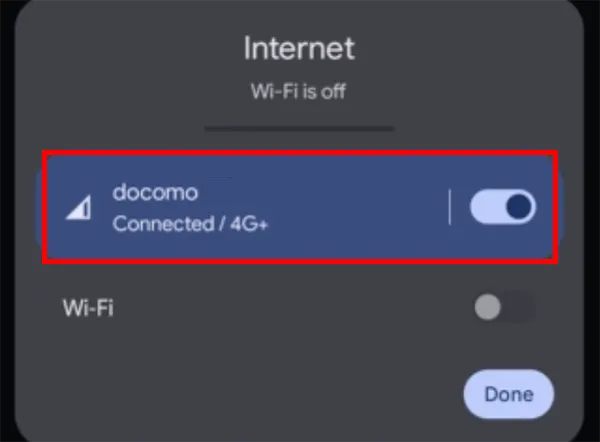The height and width of the screenshot is (442, 600).
Task: Turn off the docomo mobile data switch
Action: (503, 207)
